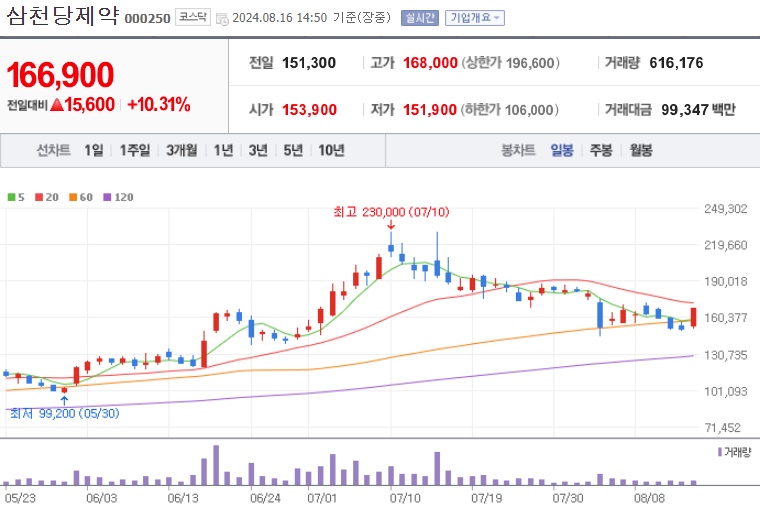Switch to 주봉 weekly candle chart
The image size is (760, 510).
(601, 150)
